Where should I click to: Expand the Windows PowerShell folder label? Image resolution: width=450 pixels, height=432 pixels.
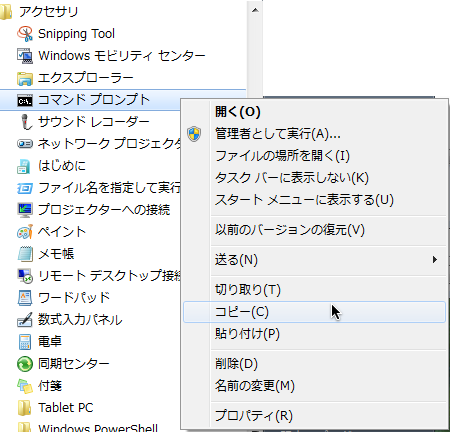[x=98, y=428]
